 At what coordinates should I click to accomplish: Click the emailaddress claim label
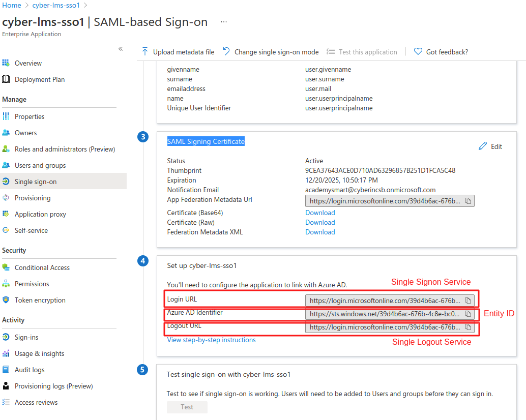click(x=186, y=89)
